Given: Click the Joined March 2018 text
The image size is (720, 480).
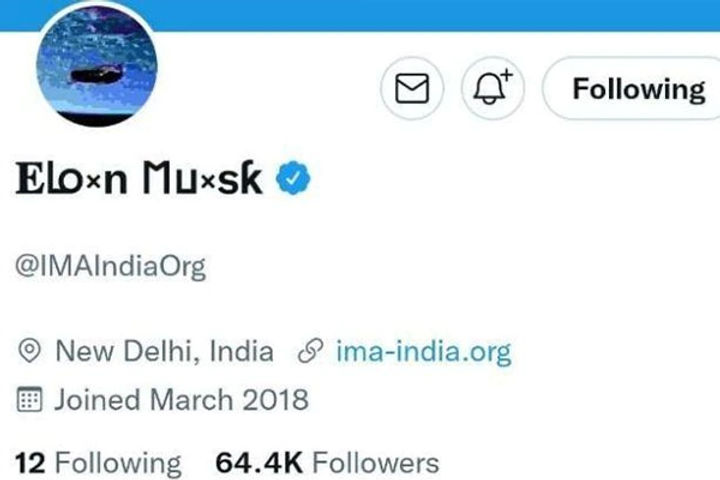Looking at the screenshot, I should (x=181, y=401).
